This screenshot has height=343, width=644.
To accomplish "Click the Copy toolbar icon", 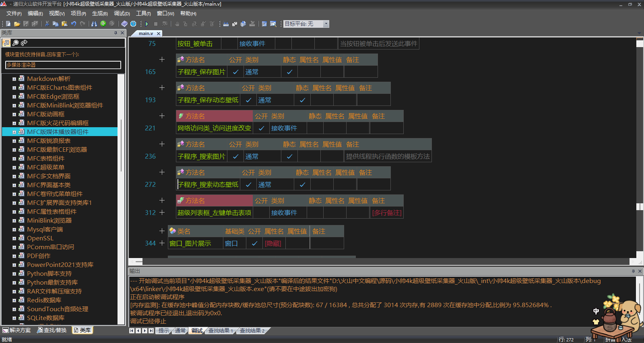I will click(x=56, y=24).
